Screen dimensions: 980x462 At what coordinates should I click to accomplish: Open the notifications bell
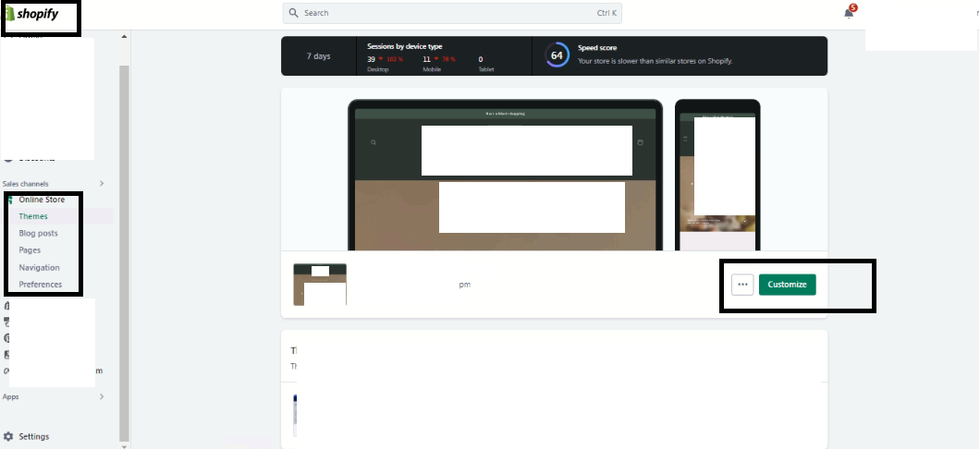(x=849, y=13)
